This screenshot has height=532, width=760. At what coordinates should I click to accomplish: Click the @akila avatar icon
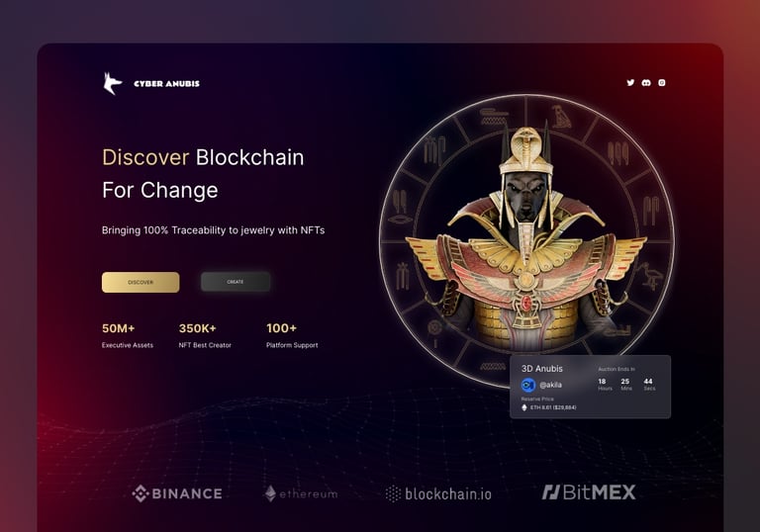(527, 385)
